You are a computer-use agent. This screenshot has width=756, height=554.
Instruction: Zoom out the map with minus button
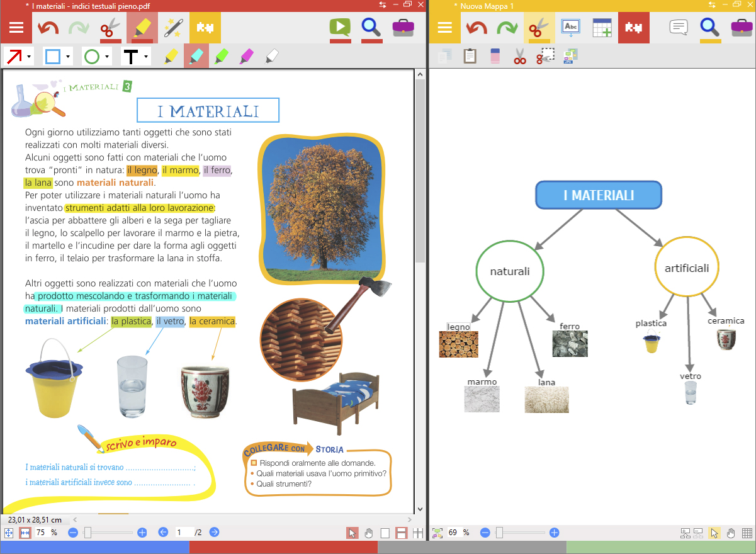tap(485, 533)
